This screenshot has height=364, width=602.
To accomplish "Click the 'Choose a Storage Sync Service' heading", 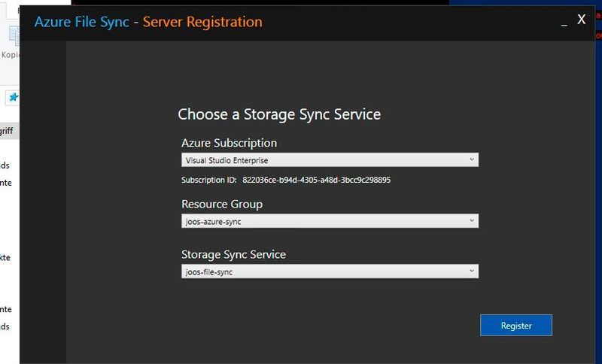I will click(279, 114).
